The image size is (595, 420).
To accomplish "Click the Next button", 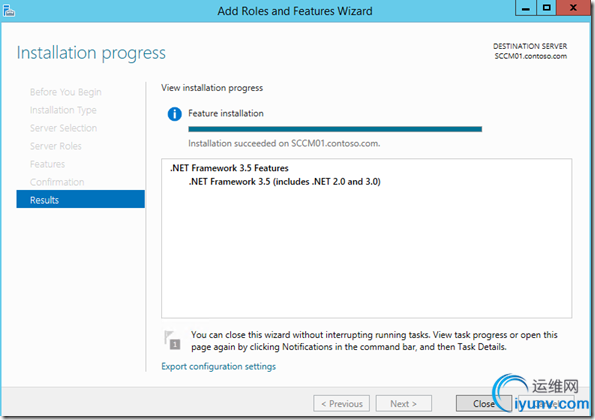I will coord(403,404).
